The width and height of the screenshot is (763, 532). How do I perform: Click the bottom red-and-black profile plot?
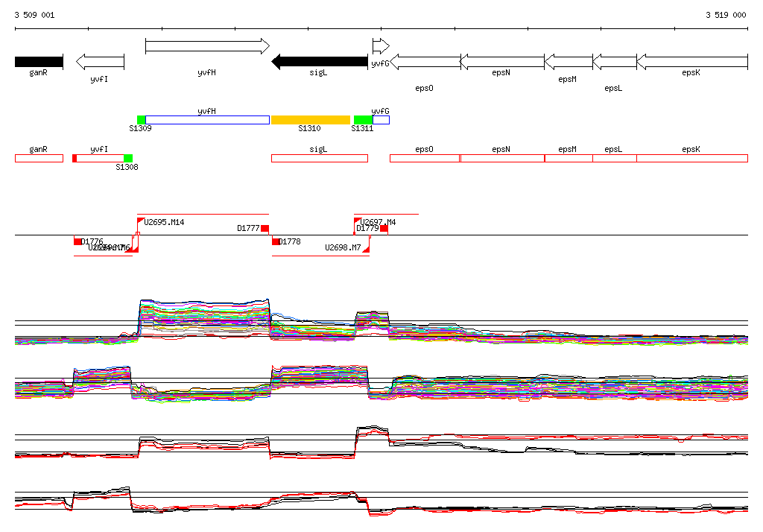coord(381,501)
